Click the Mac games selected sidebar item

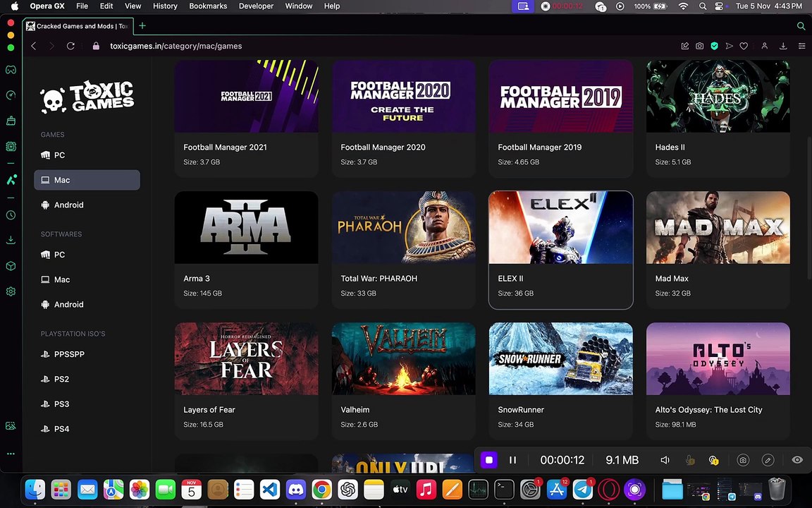coord(87,180)
